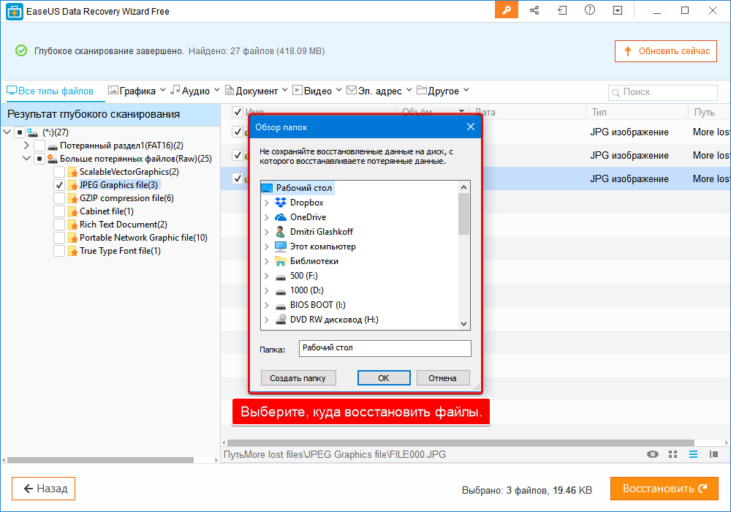Select Этот компьютер in folder tree
731x512 pixels.
(323, 246)
